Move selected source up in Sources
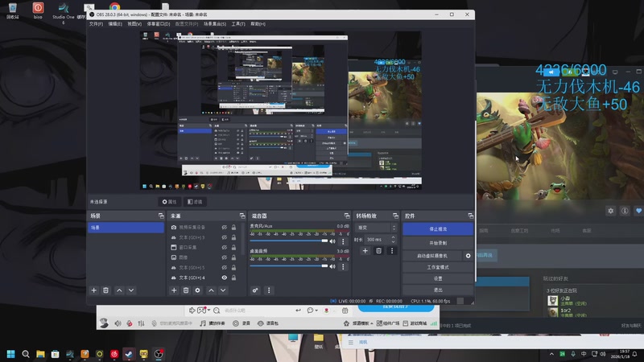The width and height of the screenshot is (644, 362). [x=211, y=290]
